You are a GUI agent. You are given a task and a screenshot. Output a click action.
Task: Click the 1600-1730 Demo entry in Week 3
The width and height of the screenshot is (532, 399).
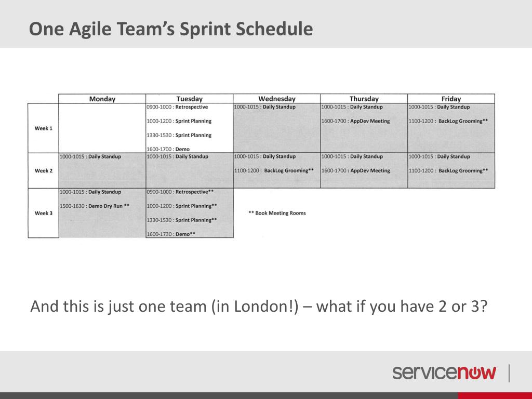pyautogui.click(x=171, y=234)
